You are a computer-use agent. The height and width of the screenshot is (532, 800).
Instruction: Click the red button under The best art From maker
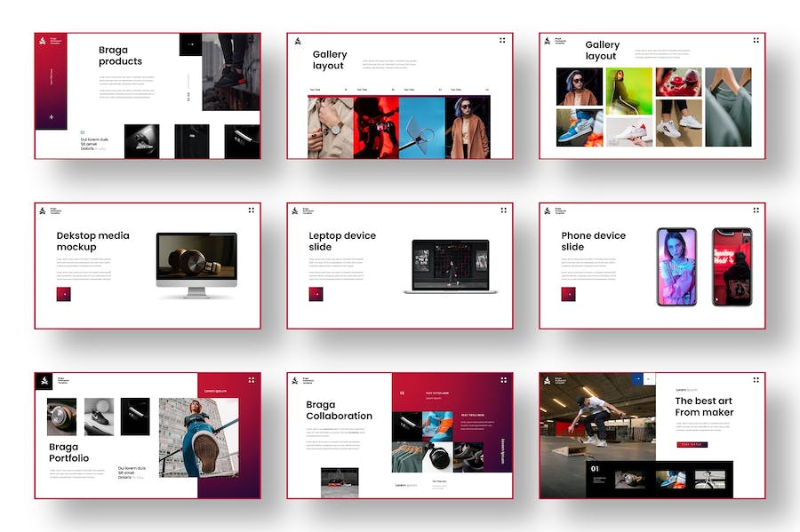click(x=692, y=444)
